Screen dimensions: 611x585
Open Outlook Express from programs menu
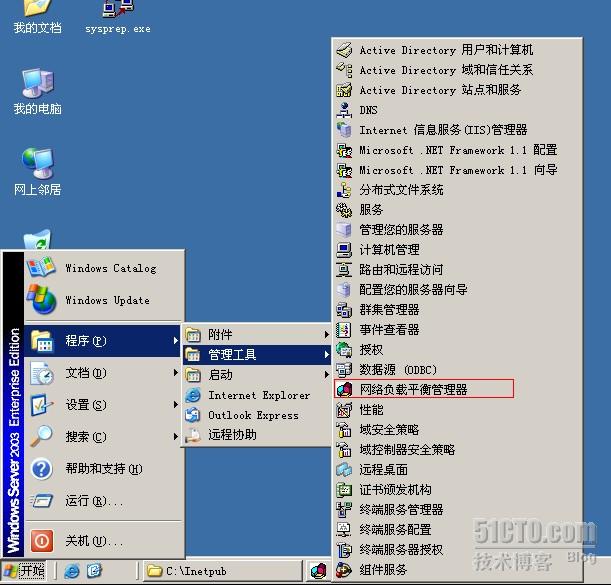(x=256, y=415)
